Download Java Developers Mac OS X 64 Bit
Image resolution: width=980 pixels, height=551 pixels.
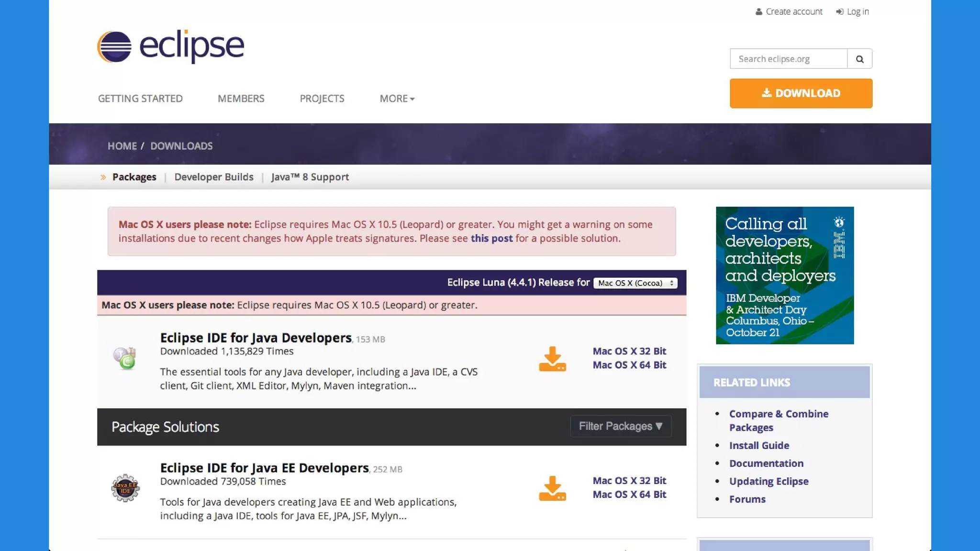coord(629,365)
